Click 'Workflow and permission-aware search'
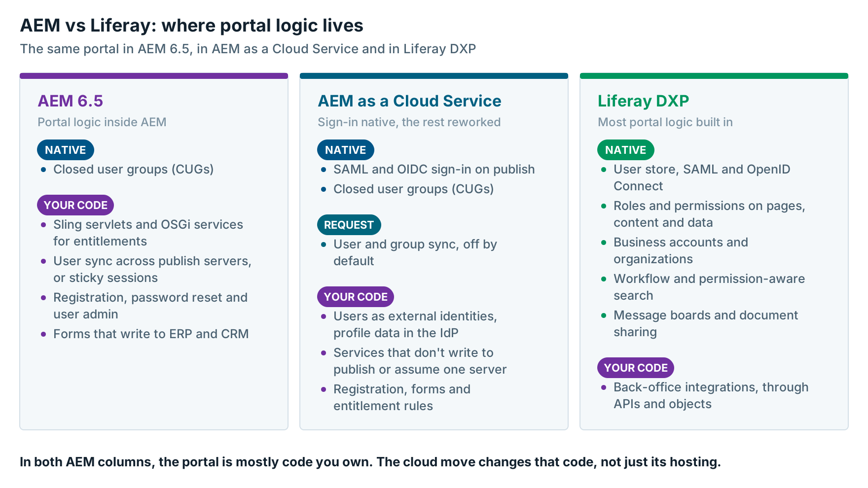Screen dimensions: 868x488 (x=709, y=287)
